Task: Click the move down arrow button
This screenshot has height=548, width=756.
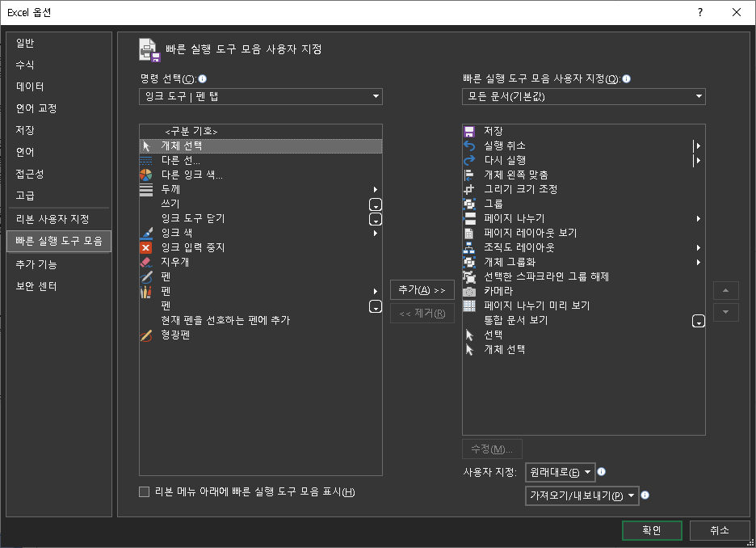Action: (x=725, y=312)
